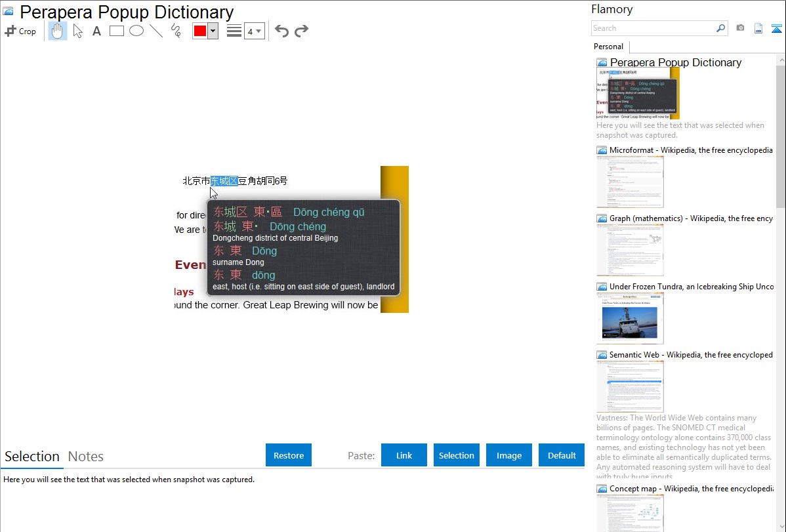Image resolution: width=786 pixels, height=532 pixels.
Task: Click the snapshot icon beside the main title
Action: coord(8,11)
